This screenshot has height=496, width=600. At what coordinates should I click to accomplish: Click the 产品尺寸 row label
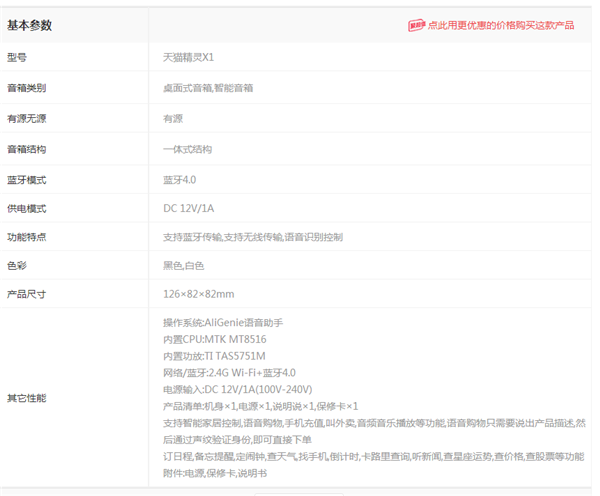click(x=26, y=294)
